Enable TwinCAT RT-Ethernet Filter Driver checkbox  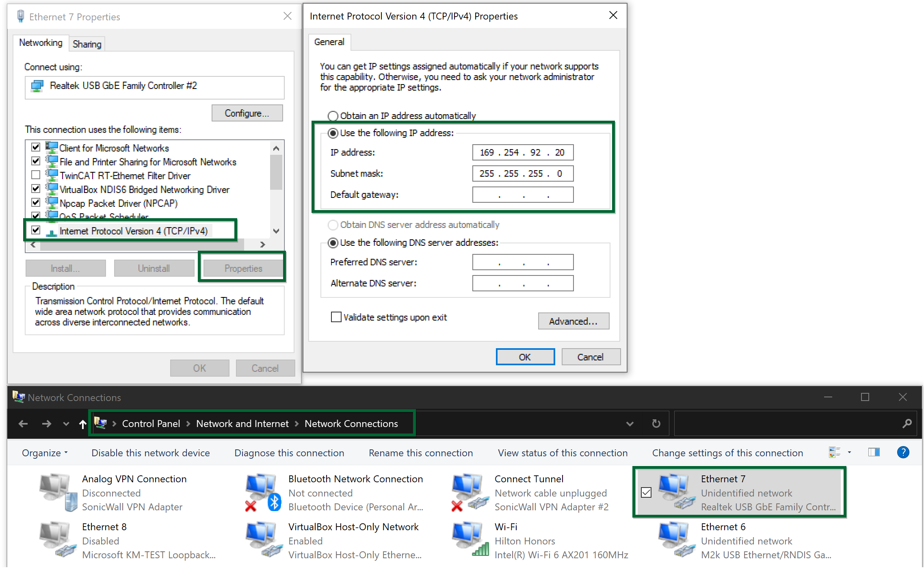click(x=36, y=175)
